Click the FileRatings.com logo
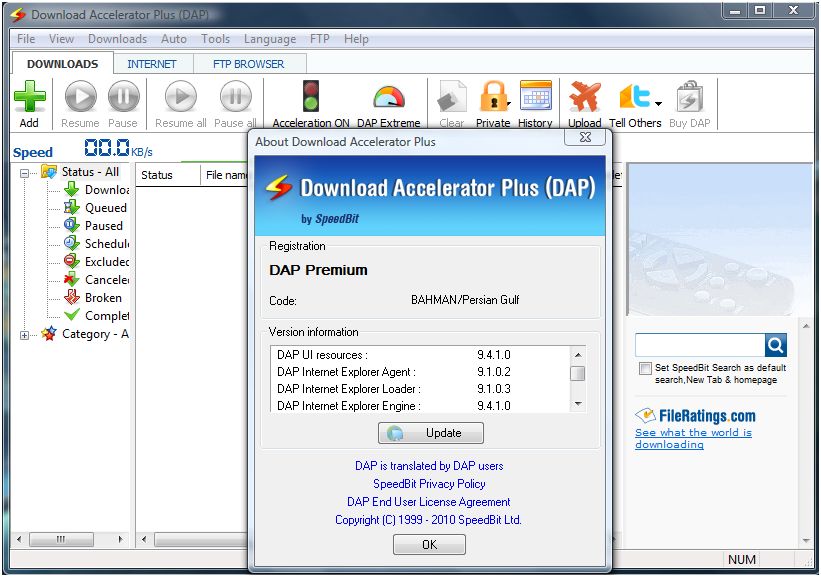 [695, 416]
